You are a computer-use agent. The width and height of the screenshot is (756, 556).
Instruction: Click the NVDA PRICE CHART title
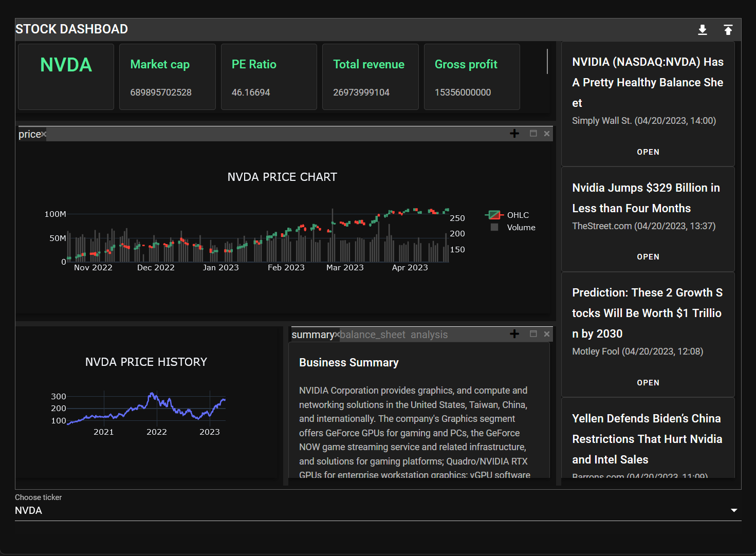[x=282, y=177]
